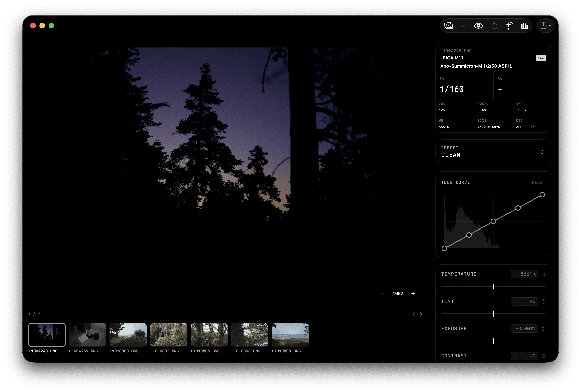
Task: Reset the Contrast setting
Action: (543, 356)
